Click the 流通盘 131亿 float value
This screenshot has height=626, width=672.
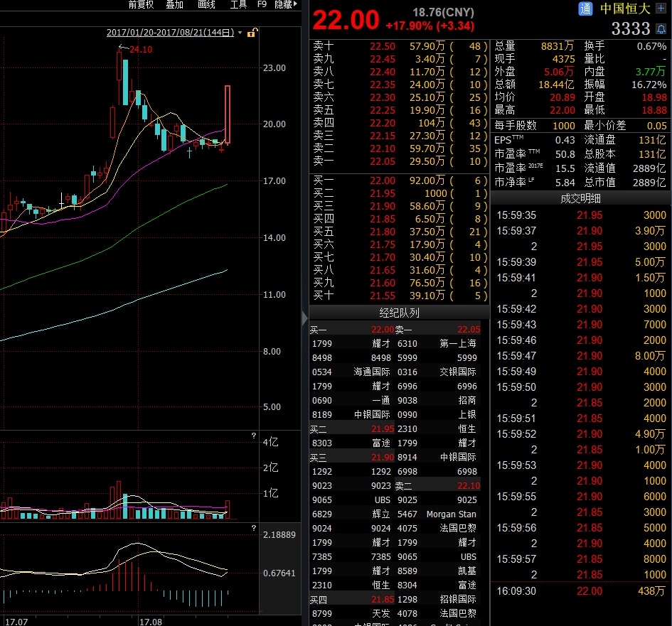pyautogui.click(x=652, y=140)
